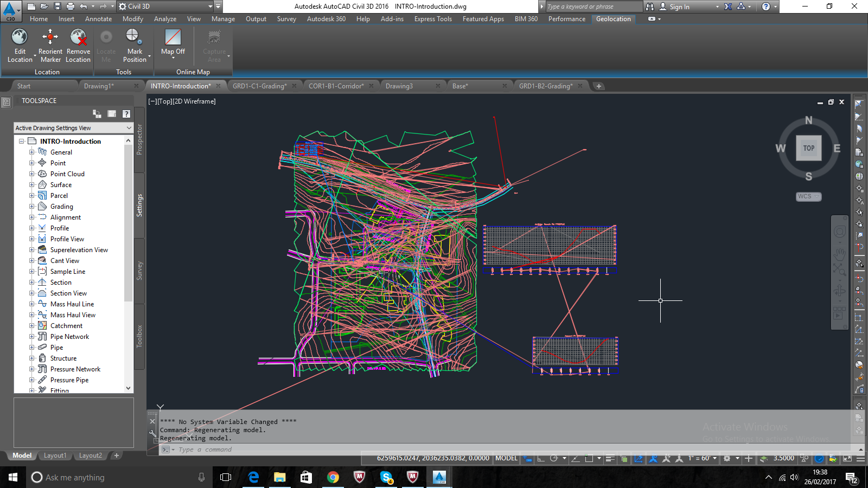
Task: Toggle Dynamic Input on the status bar
Action: point(526,458)
